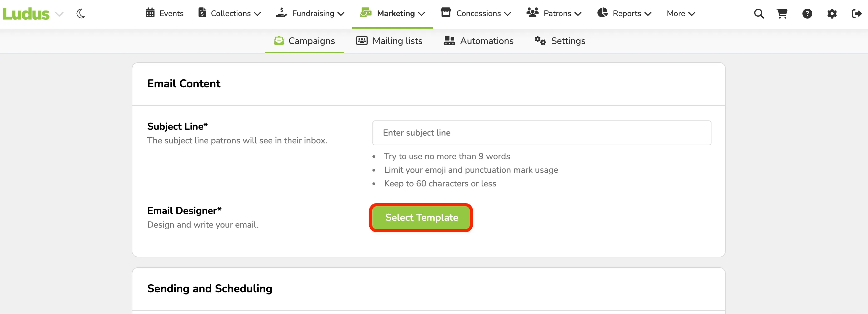868x314 pixels.
Task: Click the Automations icon
Action: 449,41
